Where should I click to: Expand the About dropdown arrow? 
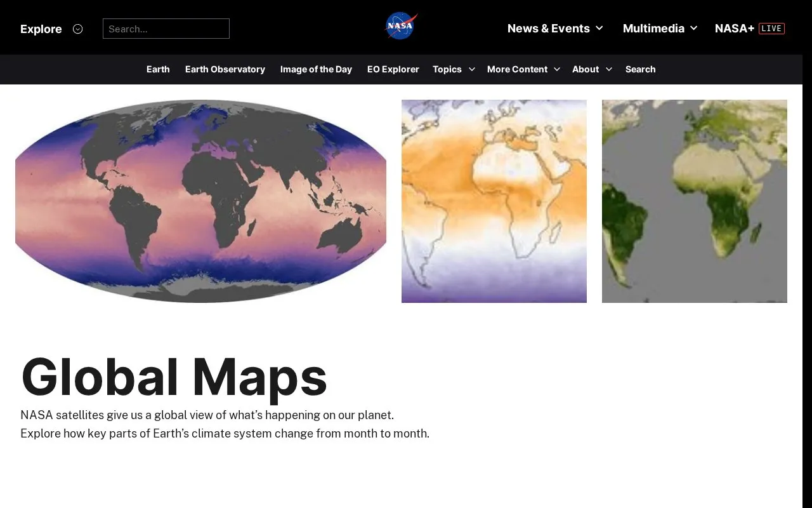(608, 69)
